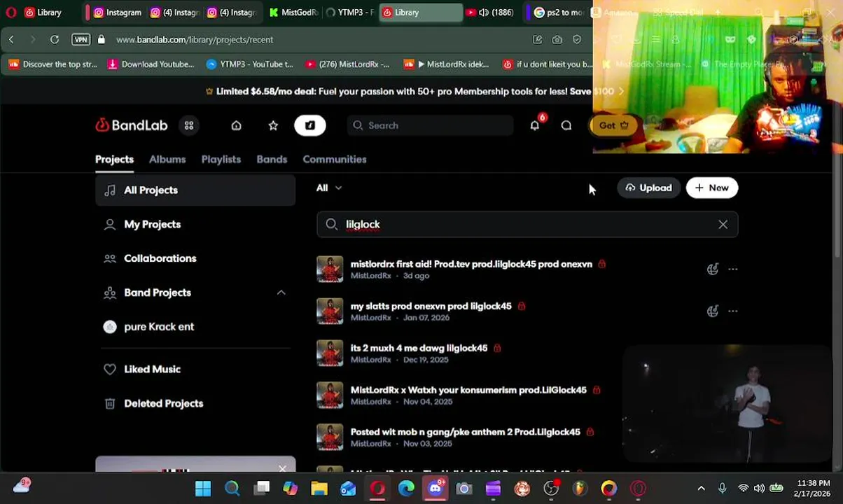Show hidden system tray icons
Viewport: 843px width, 504px height.
tap(701, 488)
